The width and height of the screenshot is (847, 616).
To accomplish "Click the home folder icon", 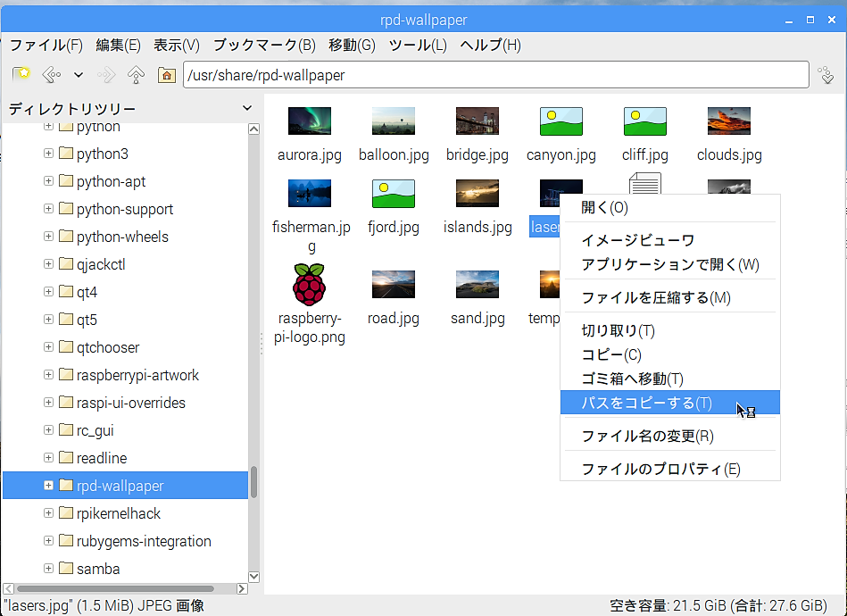I will [x=166, y=75].
